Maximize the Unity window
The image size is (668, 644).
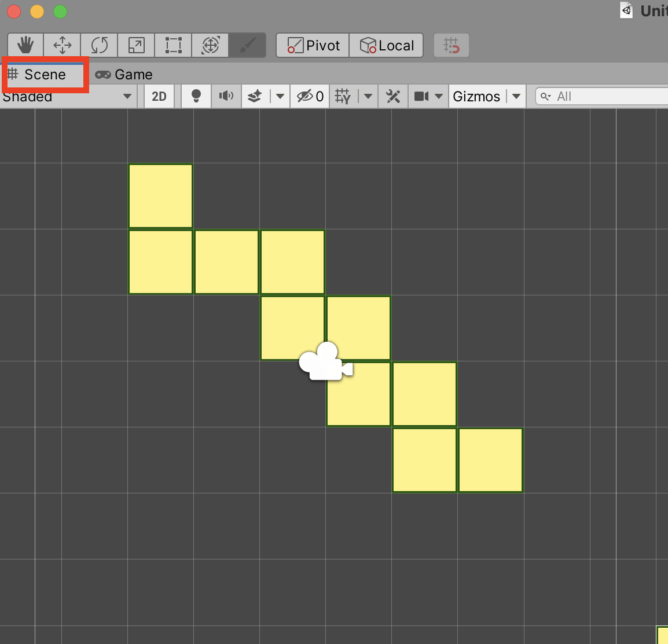click(60, 12)
